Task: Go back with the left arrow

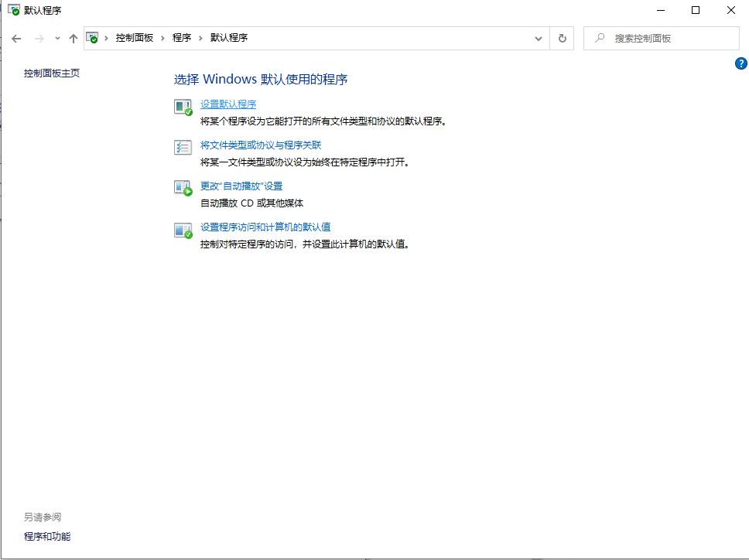Action: pyautogui.click(x=16, y=38)
